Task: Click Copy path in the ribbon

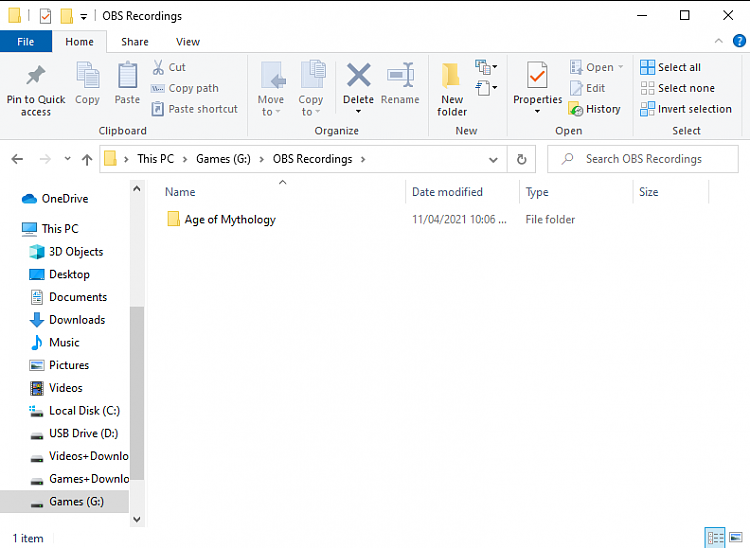Action: [x=185, y=88]
